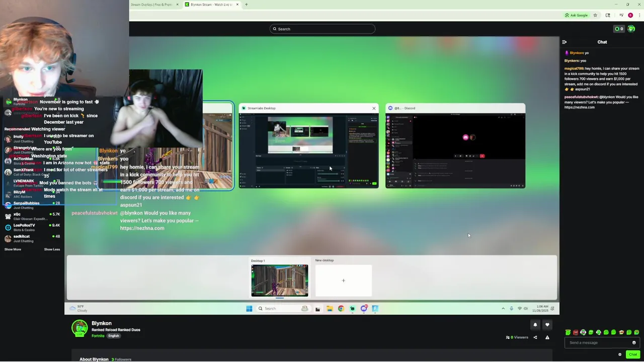Bookmark page with the star icon

pyautogui.click(x=595, y=15)
